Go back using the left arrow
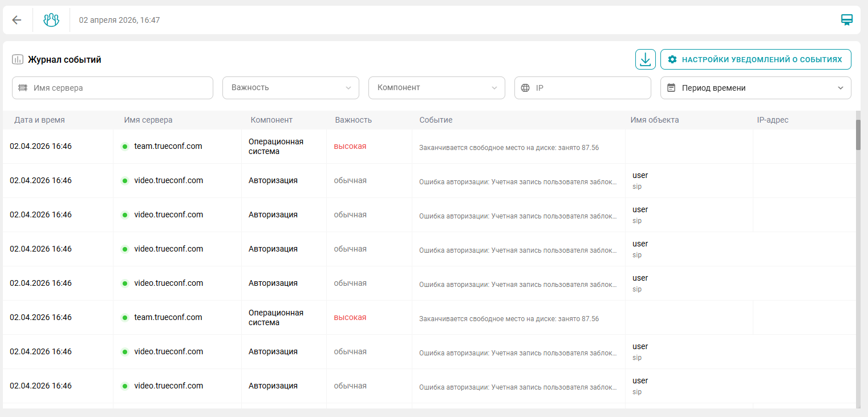The image size is (868, 417). tap(17, 20)
